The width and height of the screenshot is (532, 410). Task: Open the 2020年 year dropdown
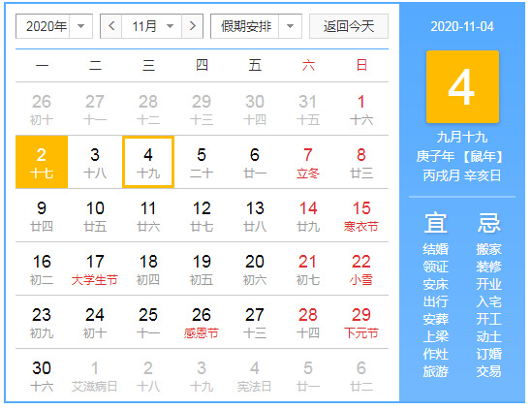(x=54, y=26)
